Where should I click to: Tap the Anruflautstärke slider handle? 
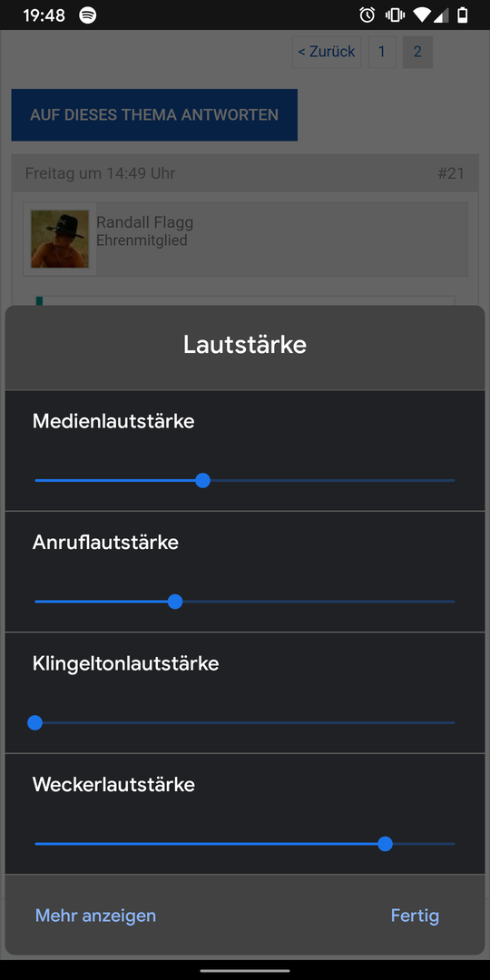tap(175, 602)
